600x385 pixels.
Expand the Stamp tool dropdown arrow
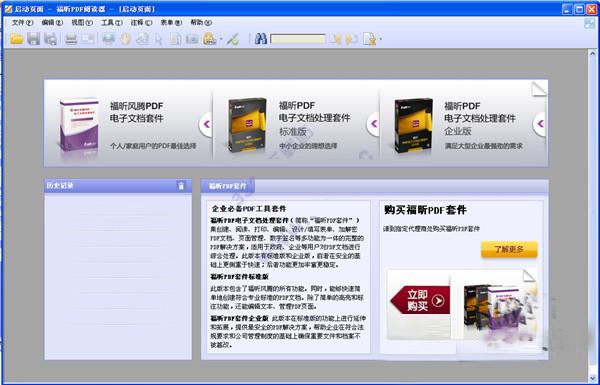[x=221, y=39]
